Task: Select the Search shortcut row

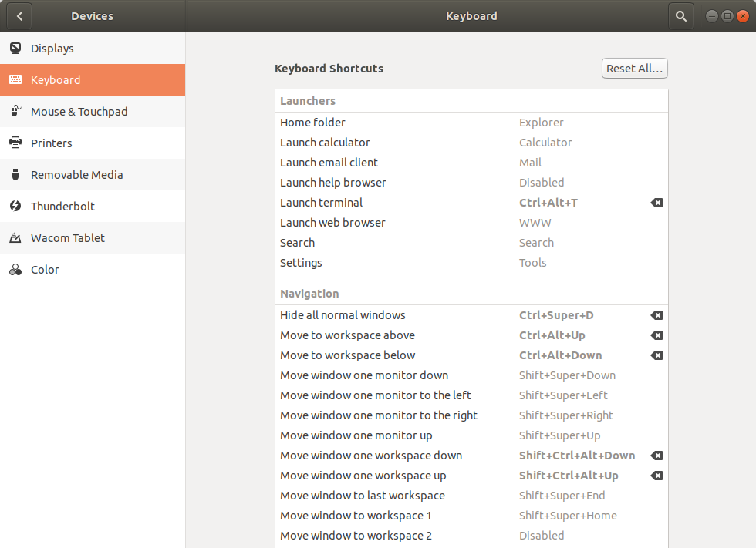Action: pos(471,243)
